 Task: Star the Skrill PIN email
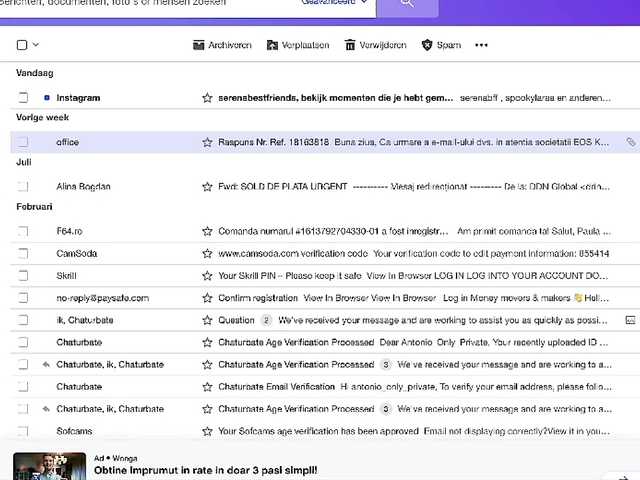[x=207, y=276]
